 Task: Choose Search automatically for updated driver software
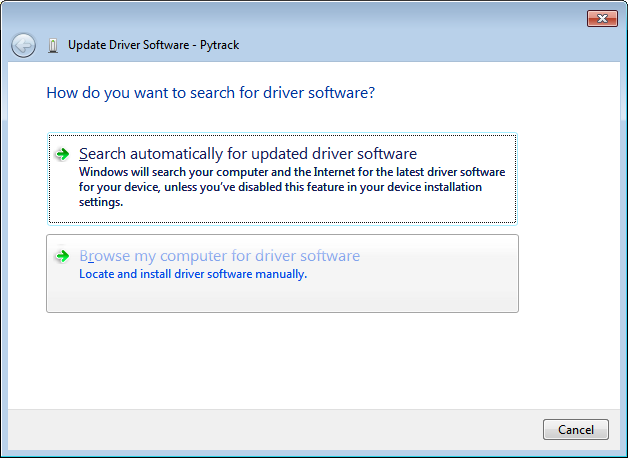247,154
